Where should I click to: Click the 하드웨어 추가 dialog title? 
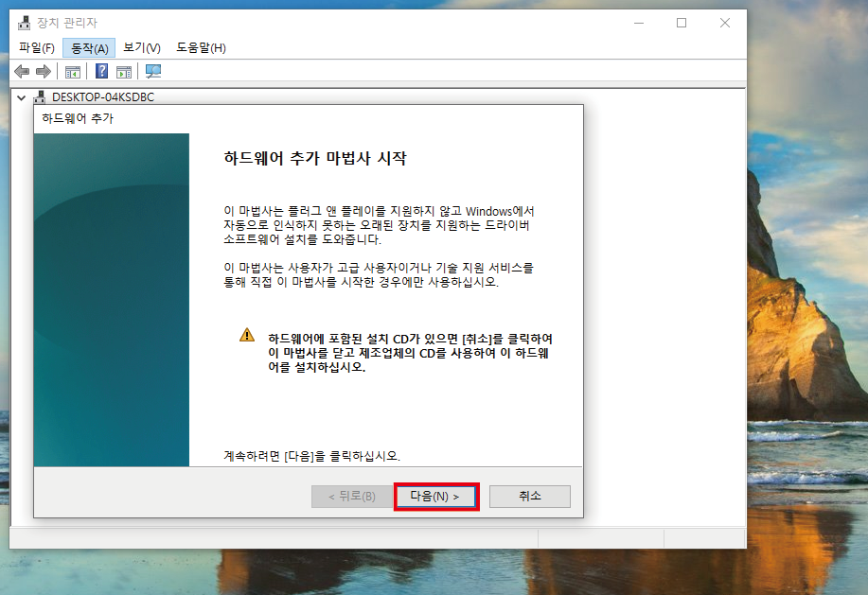click(x=78, y=118)
